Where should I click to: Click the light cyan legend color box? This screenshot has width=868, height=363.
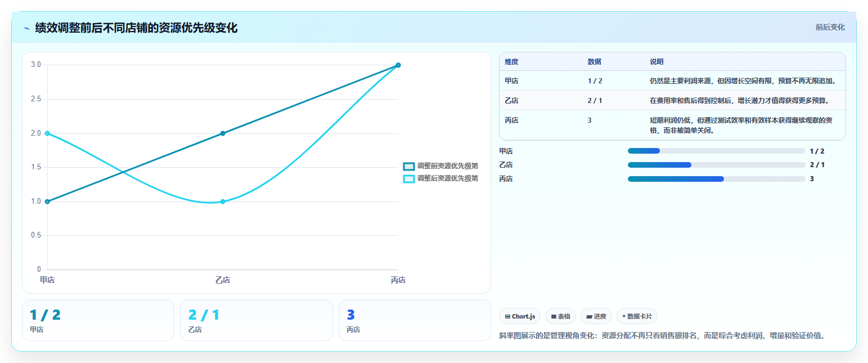pyautogui.click(x=409, y=178)
